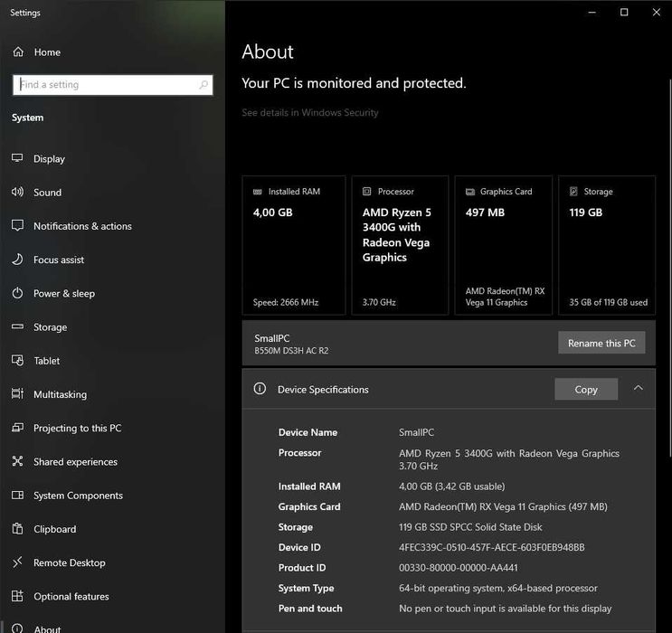This screenshot has height=633, width=672.
Task: Click the Storage drive icon in sidebar
Action: coord(17,326)
